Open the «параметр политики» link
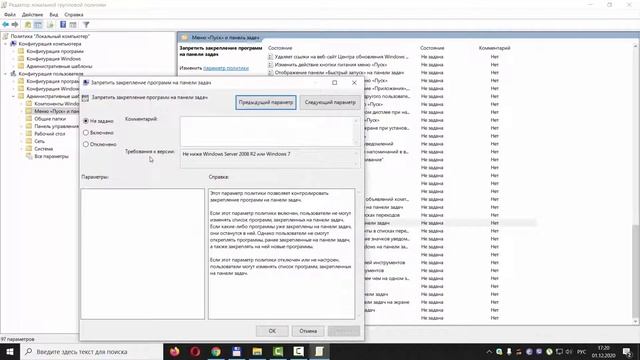Screen dimensions: 640x360 [226, 68]
